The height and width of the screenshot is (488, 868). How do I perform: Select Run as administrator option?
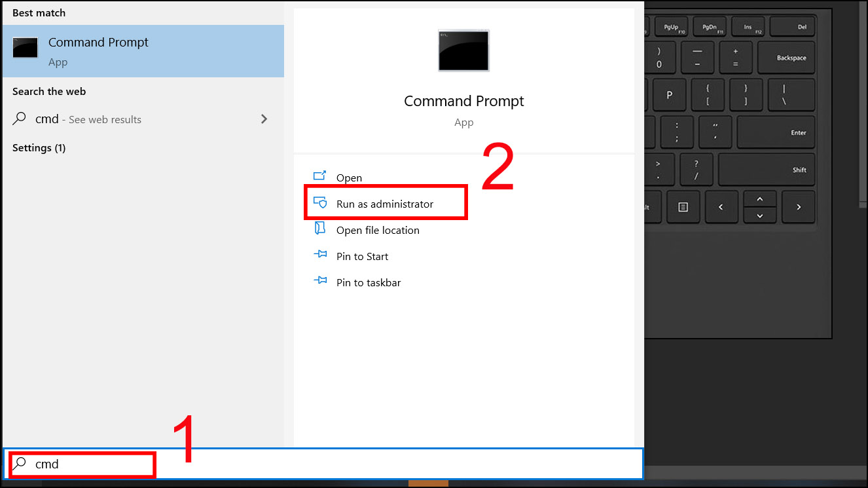(x=386, y=204)
